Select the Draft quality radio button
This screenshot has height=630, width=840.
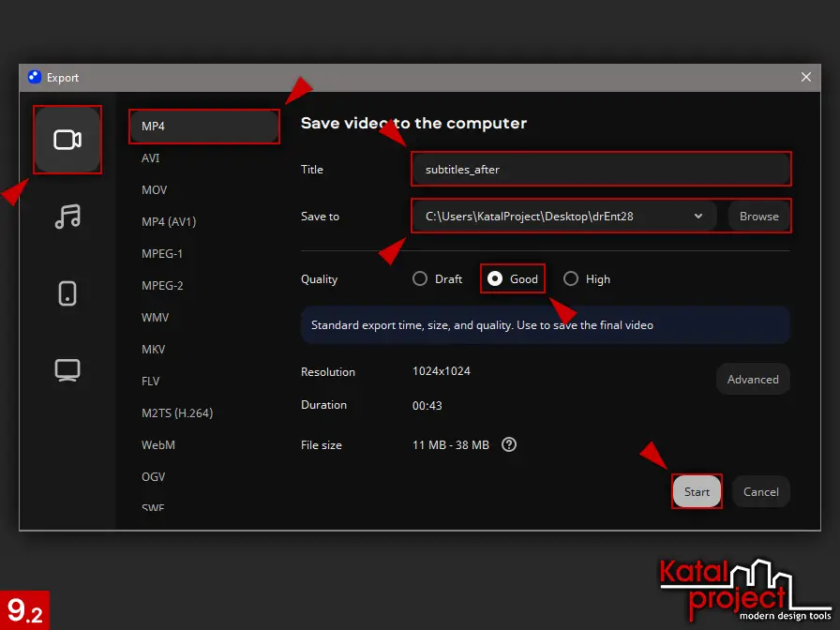pos(420,279)
